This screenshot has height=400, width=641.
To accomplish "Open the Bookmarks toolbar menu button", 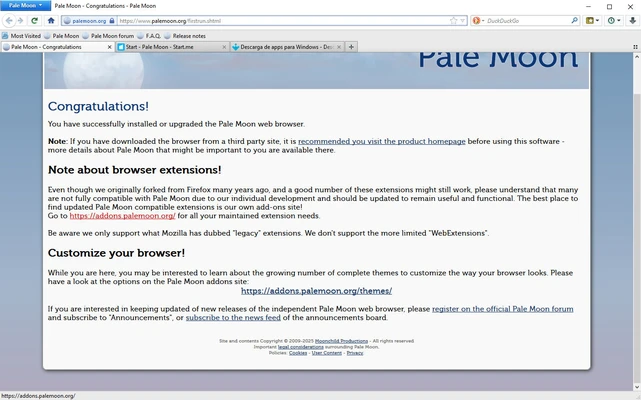I will tap(590, 20).
